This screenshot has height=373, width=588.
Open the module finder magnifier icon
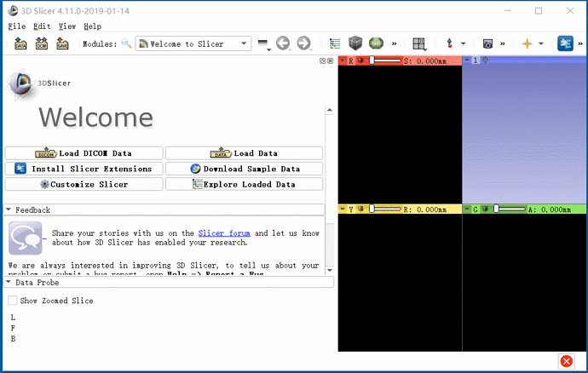[126, 43]
